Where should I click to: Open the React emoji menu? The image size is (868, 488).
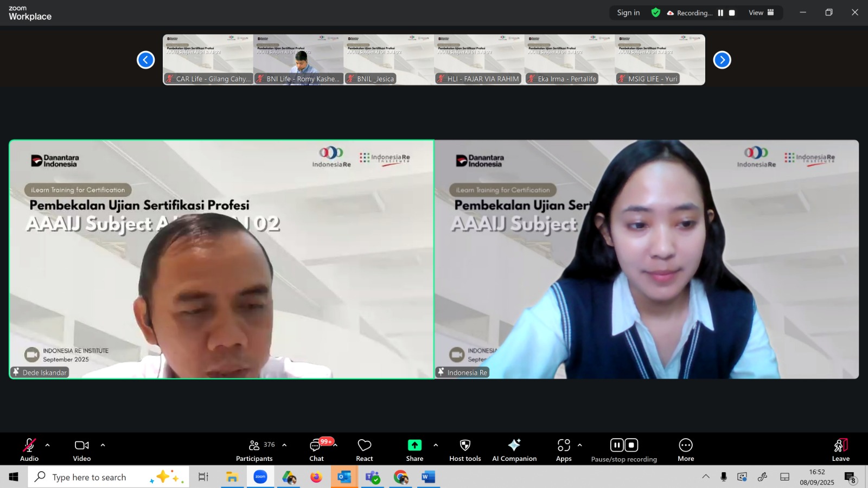click(x=365, y=450)
